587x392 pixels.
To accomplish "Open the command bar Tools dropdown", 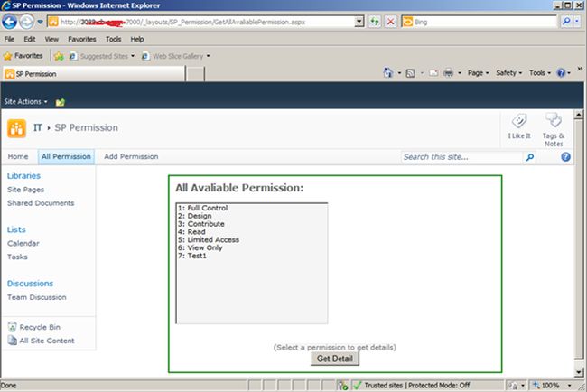I will click(539, 73).
